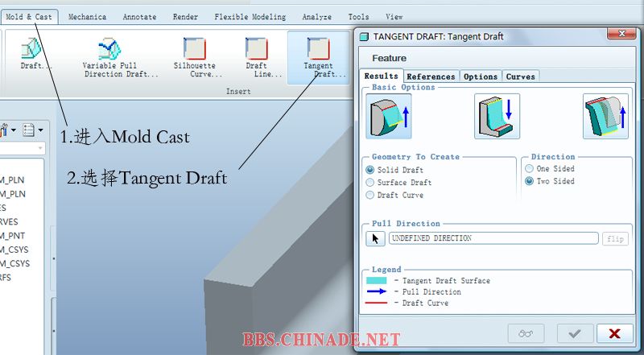The image size is (644, 355).
Task: Click the UNDEFINED DIRECTION field
Action: click(x=493, y=238)
